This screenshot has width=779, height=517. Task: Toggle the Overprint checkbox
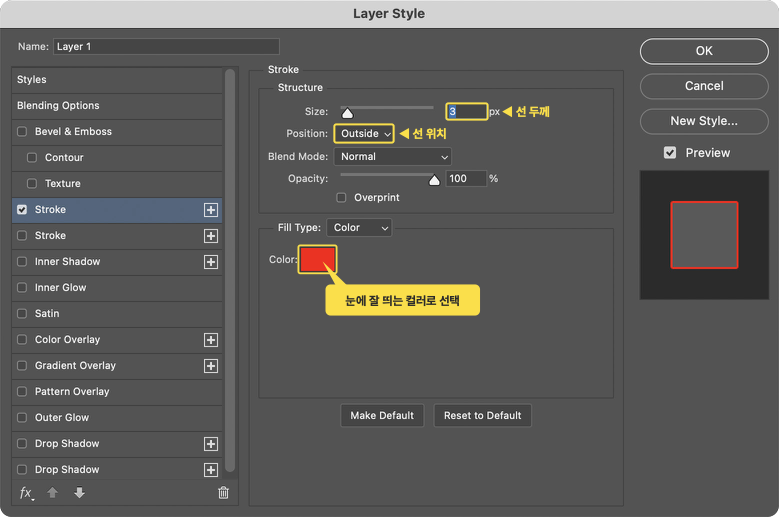click(x=341, y=198)
